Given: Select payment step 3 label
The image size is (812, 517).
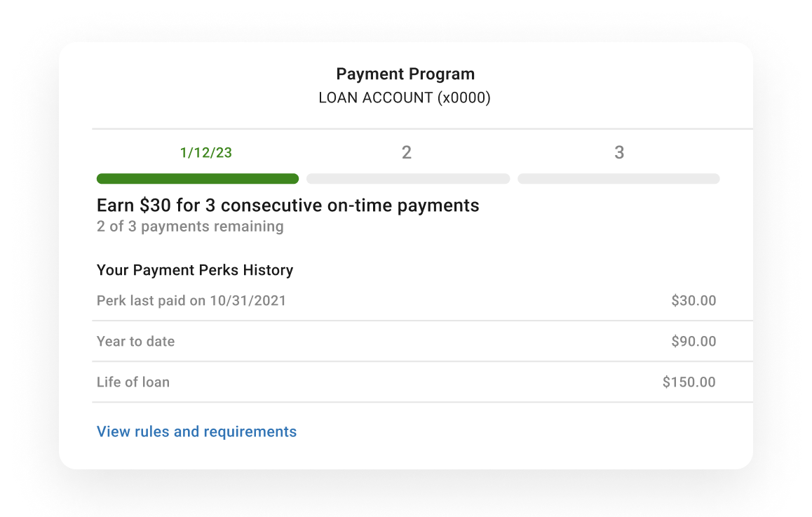Looking at the screenshot, I should point(618,153).
